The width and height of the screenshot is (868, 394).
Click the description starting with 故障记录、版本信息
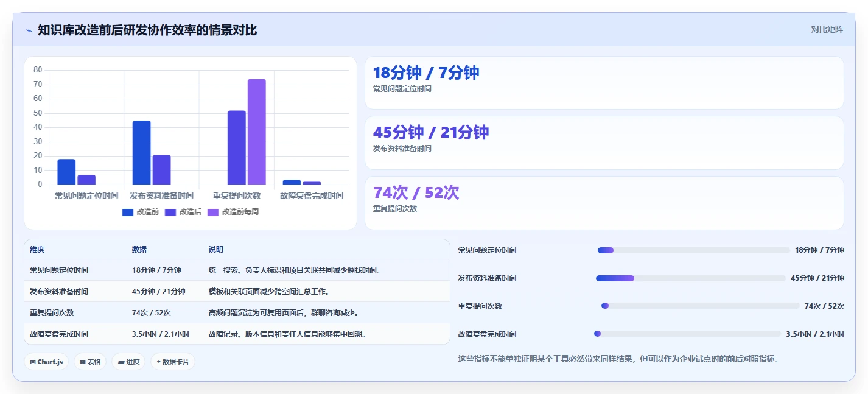(287, 334)
